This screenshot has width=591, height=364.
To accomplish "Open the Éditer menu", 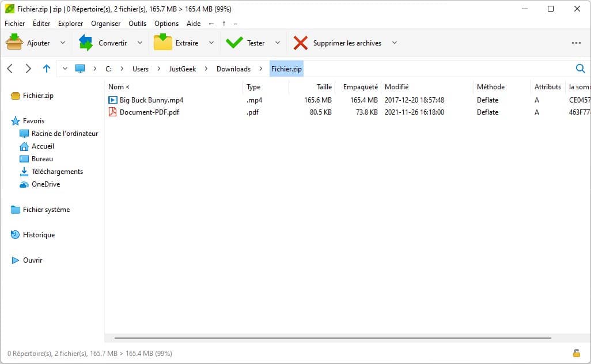I will pos(41,24).
